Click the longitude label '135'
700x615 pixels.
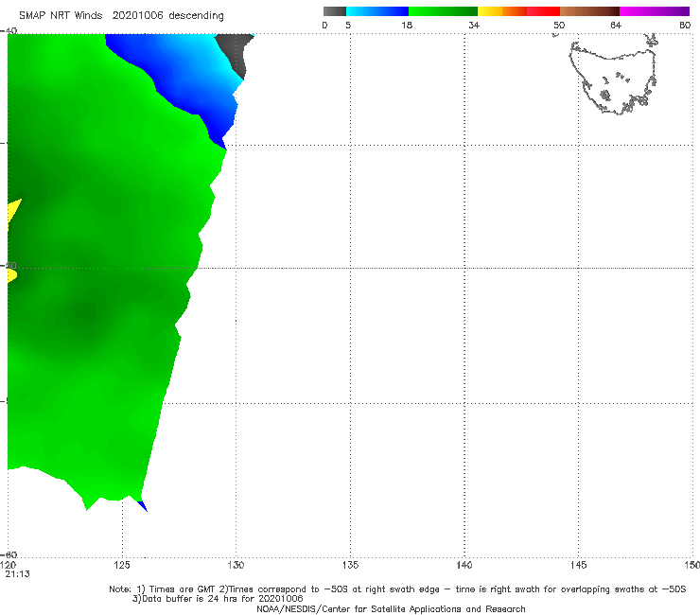pos(350,565)
